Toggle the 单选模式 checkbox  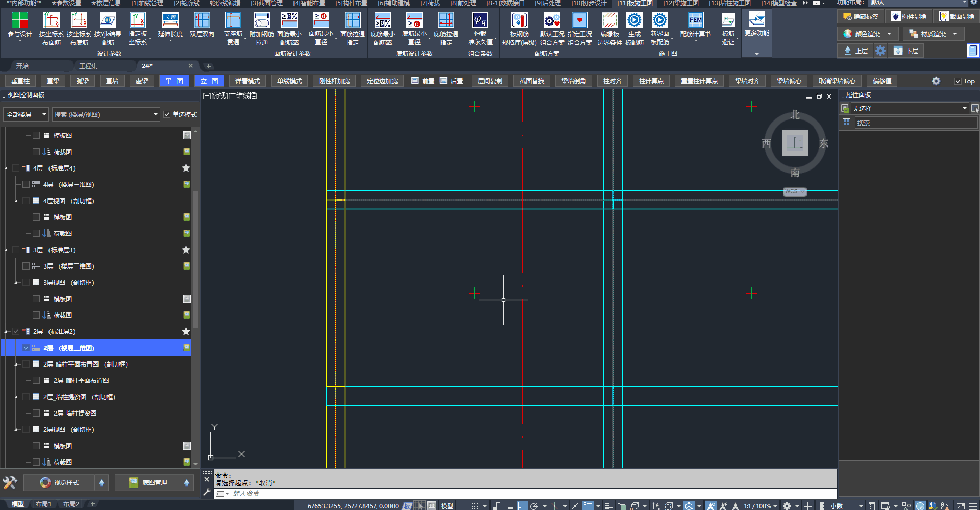[x=167, y=115]
